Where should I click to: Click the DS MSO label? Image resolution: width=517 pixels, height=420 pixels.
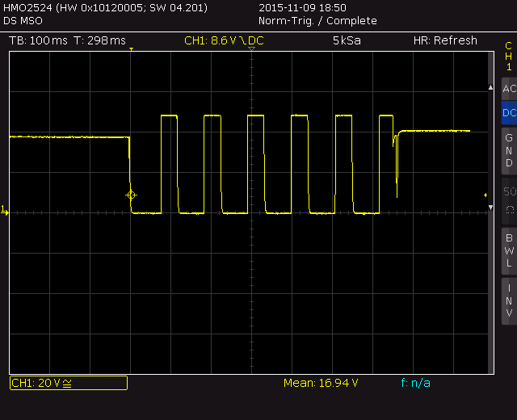(23, 21)
